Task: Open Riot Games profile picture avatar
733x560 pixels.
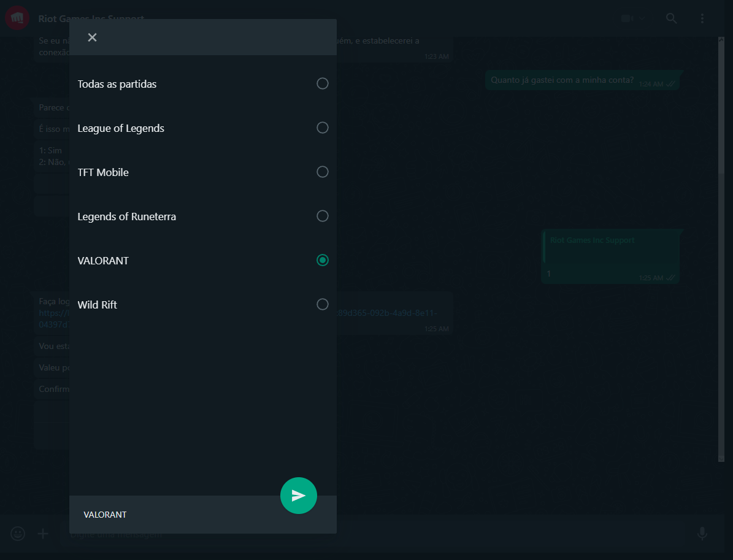Action: point(17,18)
